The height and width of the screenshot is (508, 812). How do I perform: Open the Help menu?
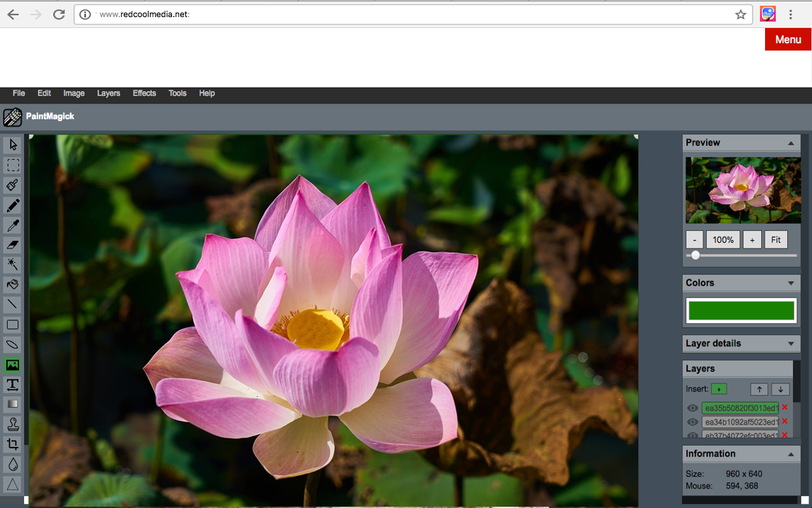pyautogui.click(x=207, y=93)
